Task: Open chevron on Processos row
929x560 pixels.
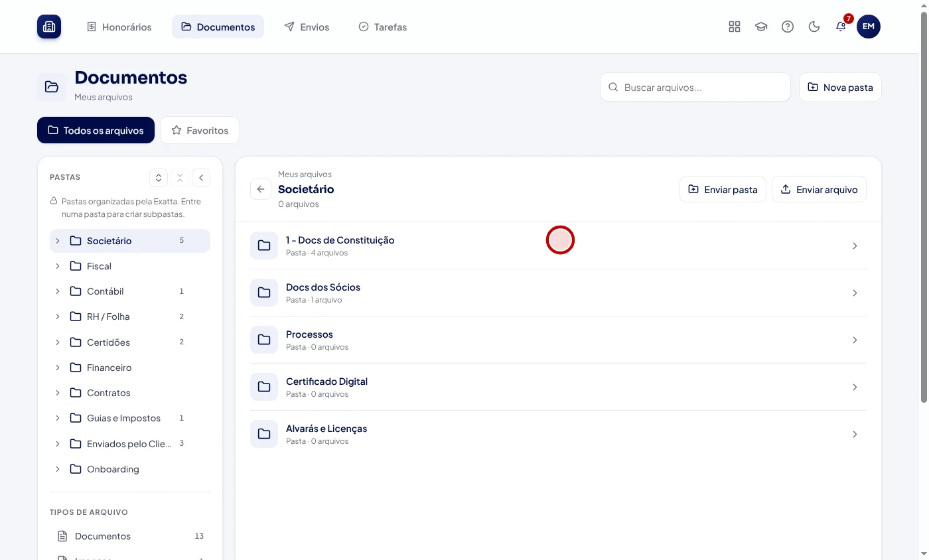Action: pyautogui.click(x=855, y=340)
